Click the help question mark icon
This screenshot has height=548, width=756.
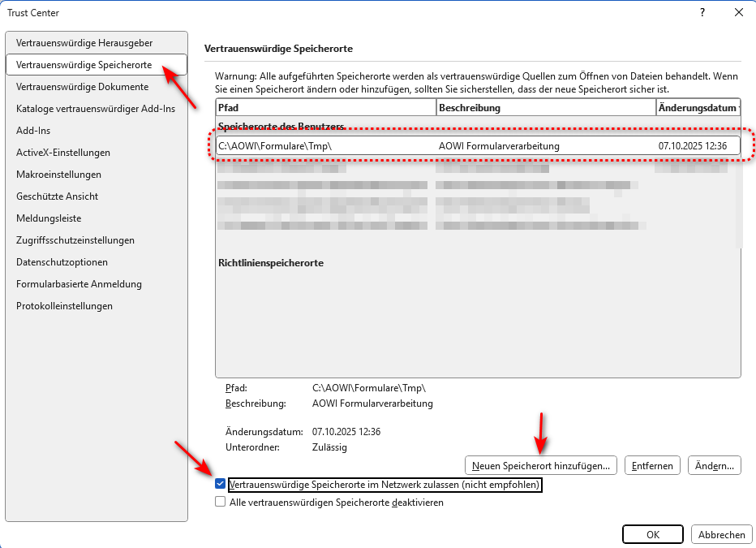[x=702, y=12]
